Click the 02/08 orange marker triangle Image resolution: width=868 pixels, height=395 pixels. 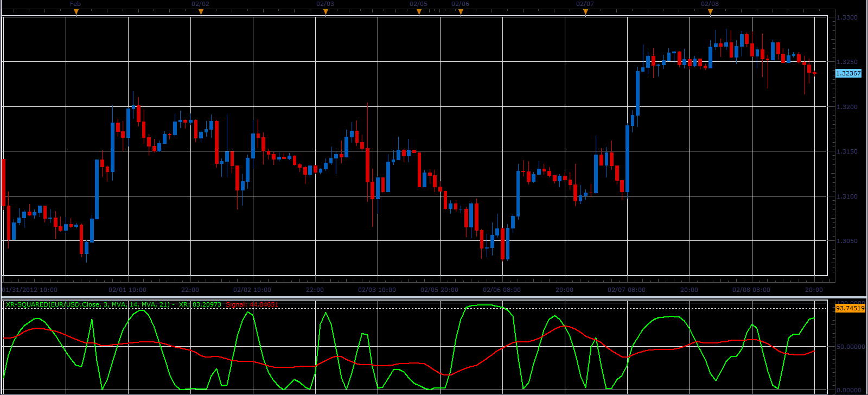coord(710,12)
